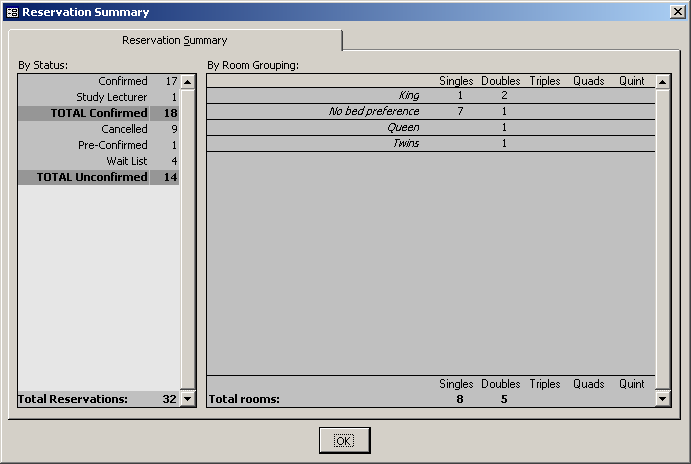Click the TOTAL Confirmed row
Image resolution: width=691 pixels, height=464 pixels.
tap(98, 113)
